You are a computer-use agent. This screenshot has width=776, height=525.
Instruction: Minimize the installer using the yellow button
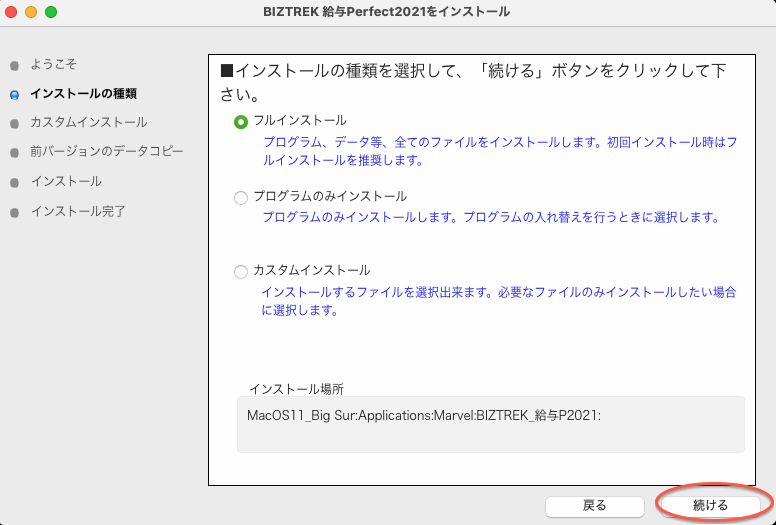[x=31, y=12]
